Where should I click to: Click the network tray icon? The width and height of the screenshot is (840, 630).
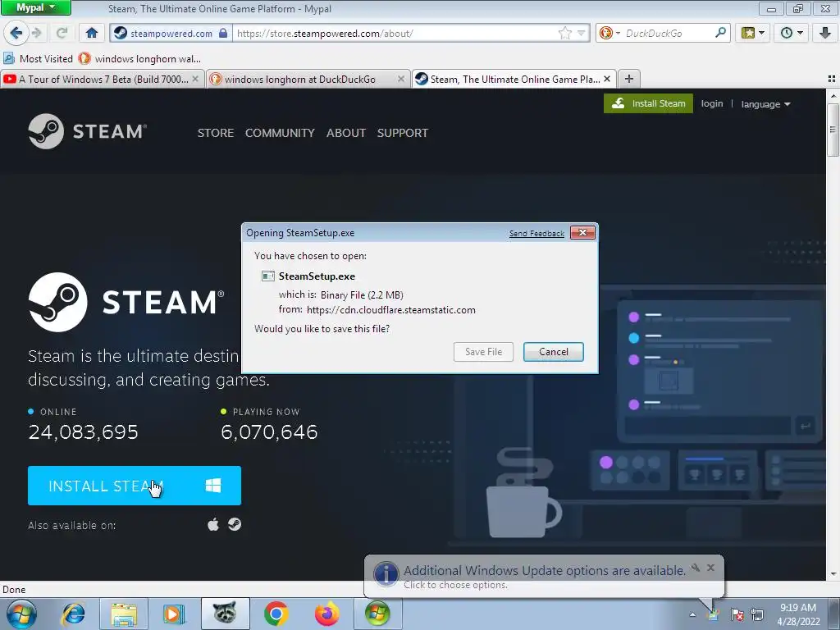pyautogui.click(x=757, y=614)
